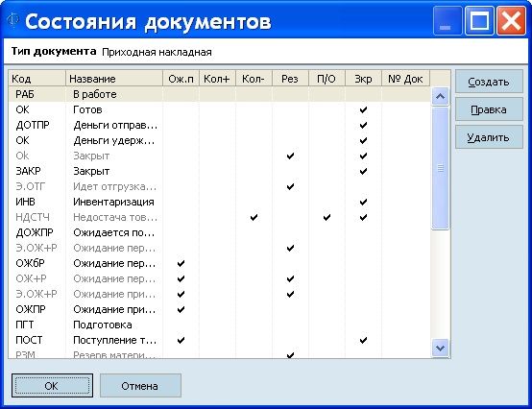Image resolution: width=532 pixels, height=409 pixels.
Task: Toggle the Рез checkmark in the grey Ok Закрыт row
Action: [x=290, y=156]
